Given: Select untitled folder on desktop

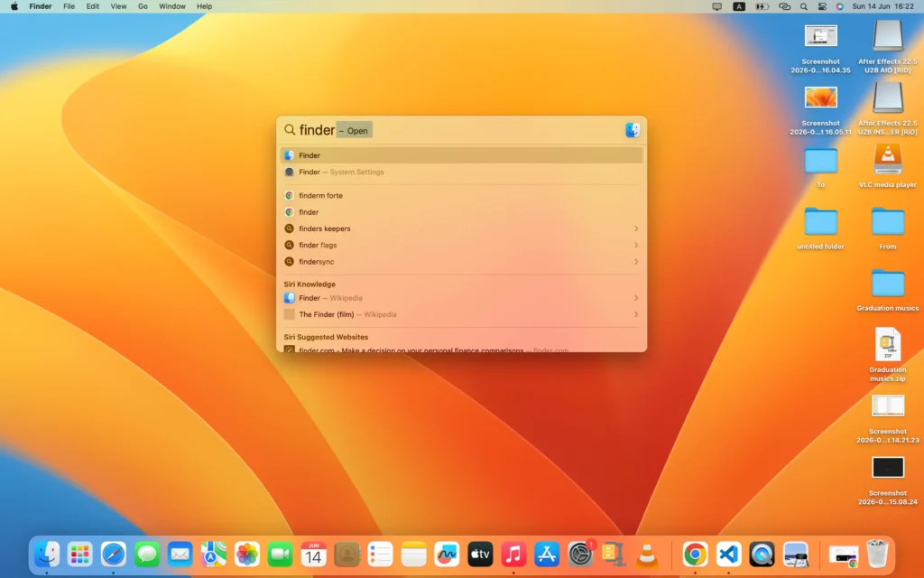Looking at the screenshot, I should click(x=820, y=228).
